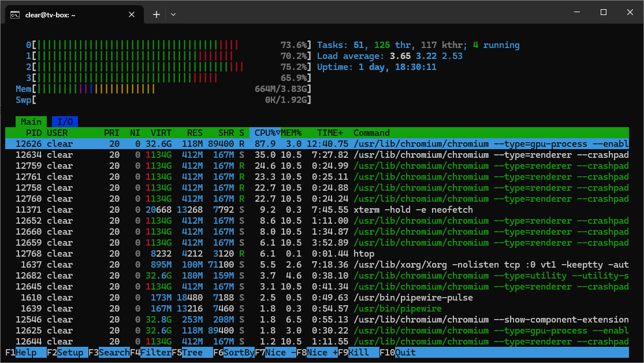Click the terminal icon in the tab

[16, 15]
